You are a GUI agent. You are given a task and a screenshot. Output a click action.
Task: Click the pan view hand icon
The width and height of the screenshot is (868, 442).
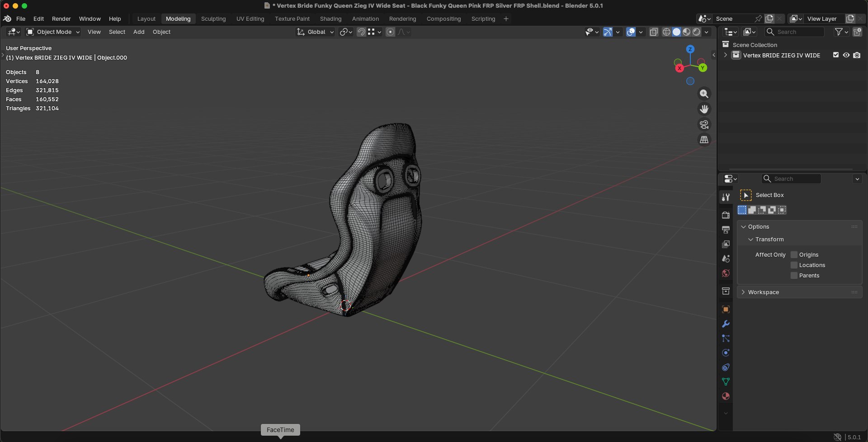[x=704, y=109]
